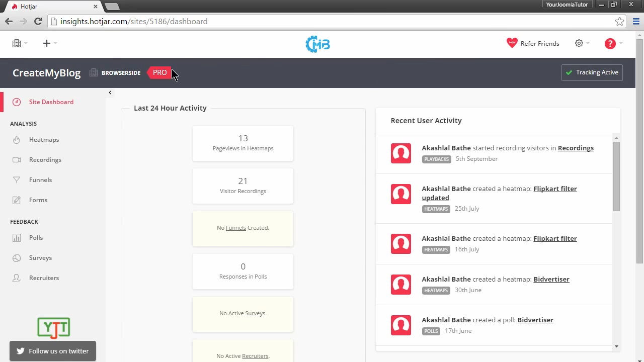644x362 pixels.
Task: Click Follow us on twitter button
Action: click(53, 351)
